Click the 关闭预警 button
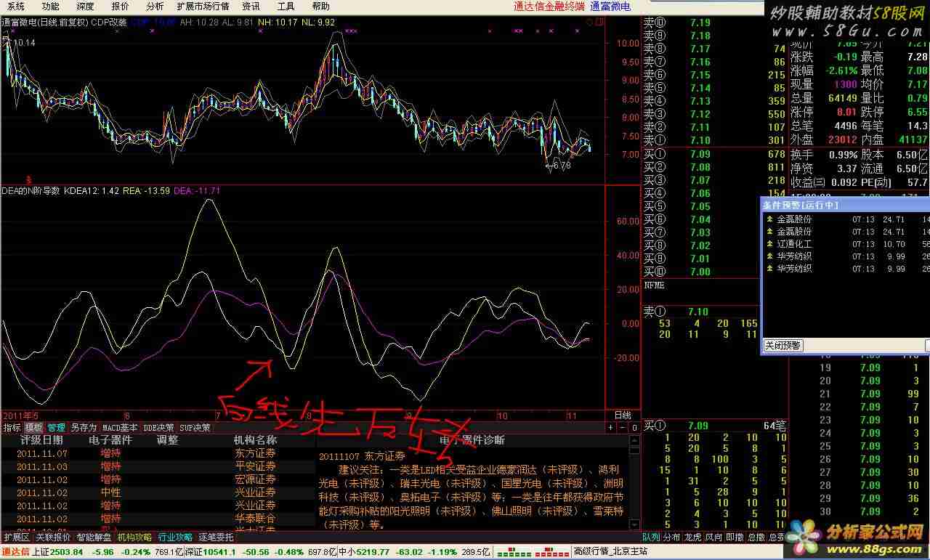This screenshot has width=930, height=560. tap(783, 346)
